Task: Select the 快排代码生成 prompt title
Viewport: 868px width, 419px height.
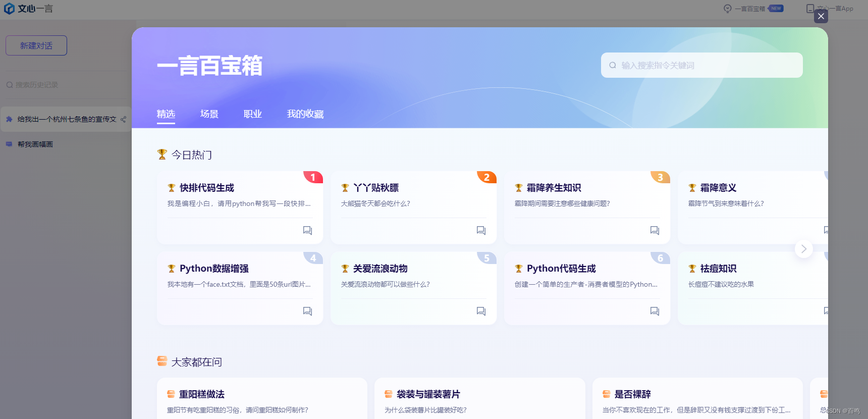Action: [207, 188]
